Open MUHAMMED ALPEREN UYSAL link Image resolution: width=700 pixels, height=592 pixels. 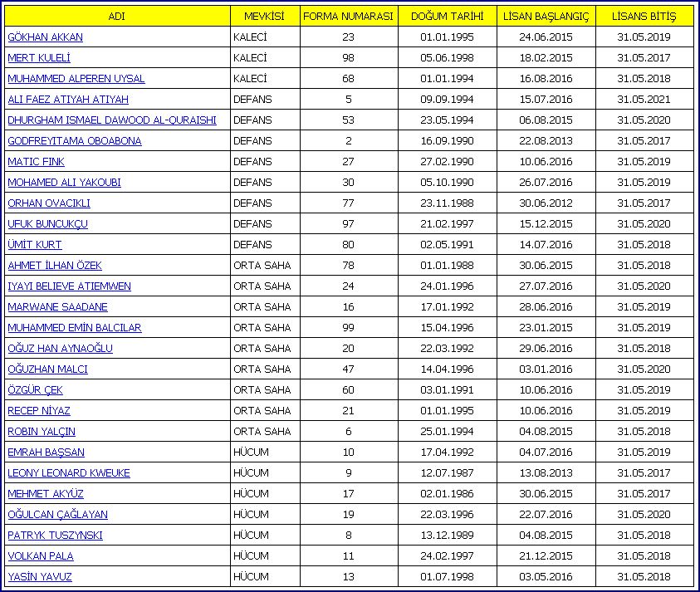click(x=76, y=79)
